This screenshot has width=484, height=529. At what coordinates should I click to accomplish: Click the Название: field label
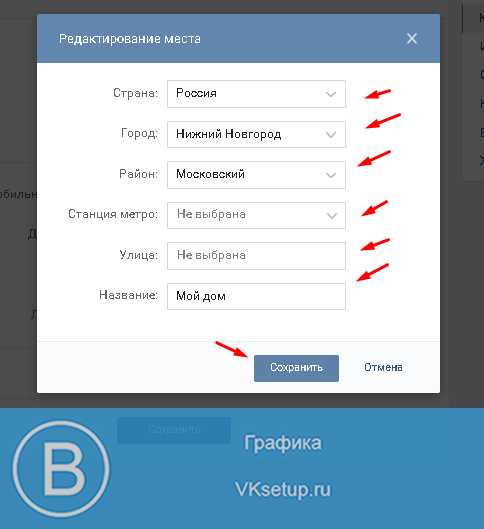pyautogui.click(x=128, y=295)
